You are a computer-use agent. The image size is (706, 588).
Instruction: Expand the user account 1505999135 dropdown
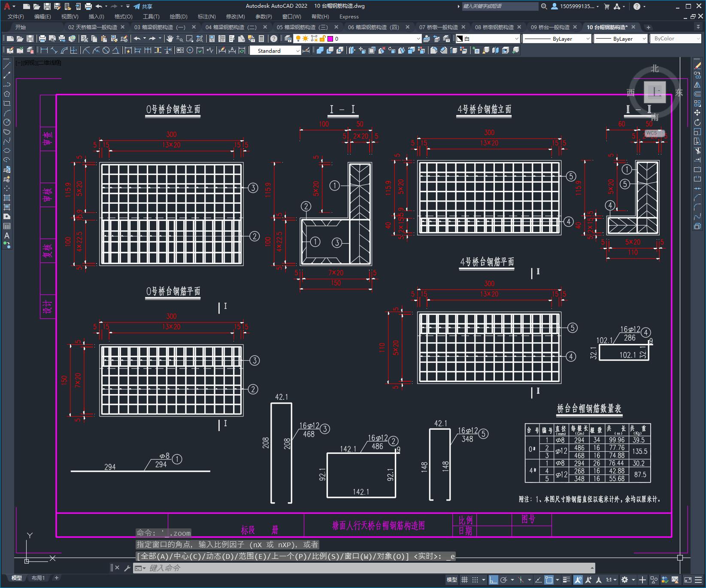(575, 6)
